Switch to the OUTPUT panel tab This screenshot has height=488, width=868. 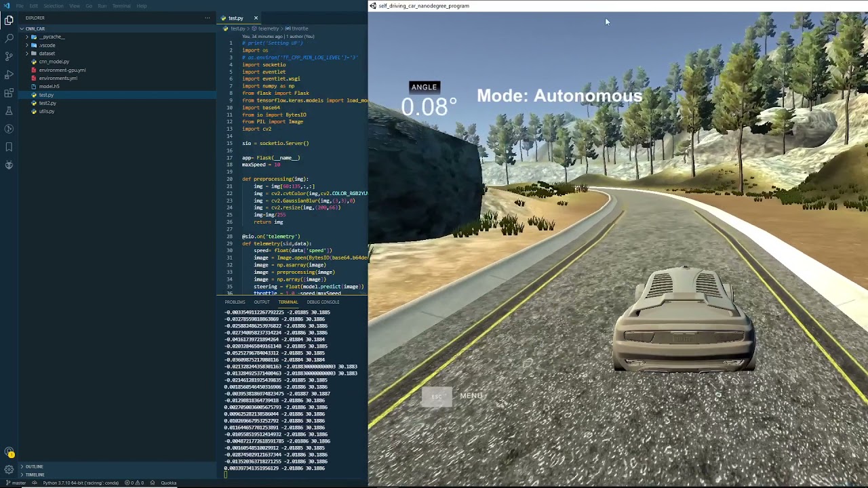[261, 302]
